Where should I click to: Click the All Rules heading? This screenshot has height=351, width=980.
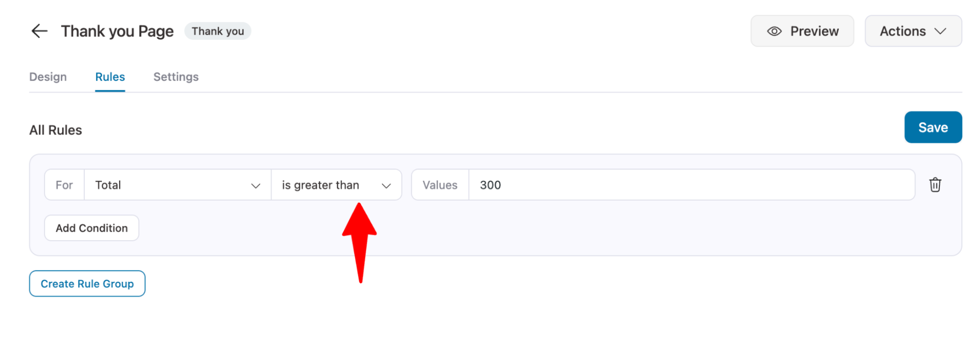[x=55, y=130]
